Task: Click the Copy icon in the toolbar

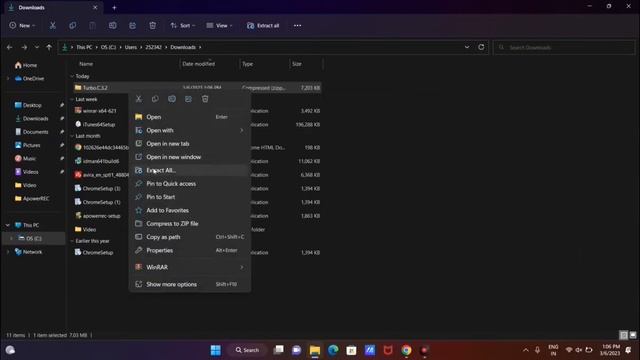Action: [x=73, y=25]
